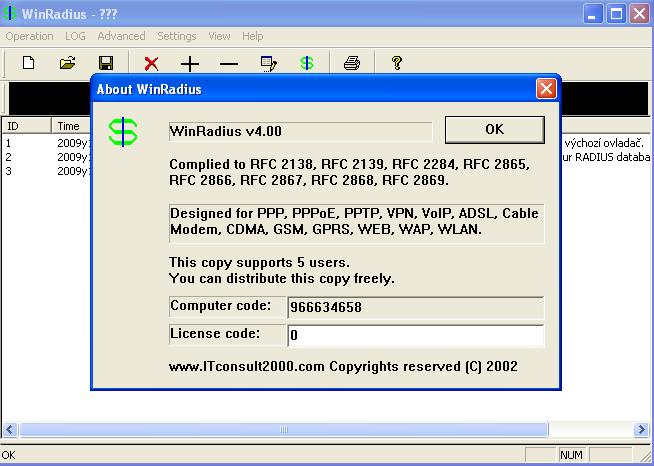The image size is (654, 466).
Task: Click the horizontal scrollbar thumb
Action: [284, 429]
